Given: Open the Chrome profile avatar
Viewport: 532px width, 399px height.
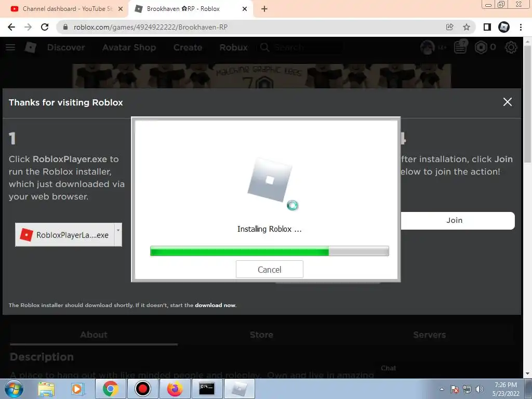Looking at the screenshot, I should coord(504,27).
